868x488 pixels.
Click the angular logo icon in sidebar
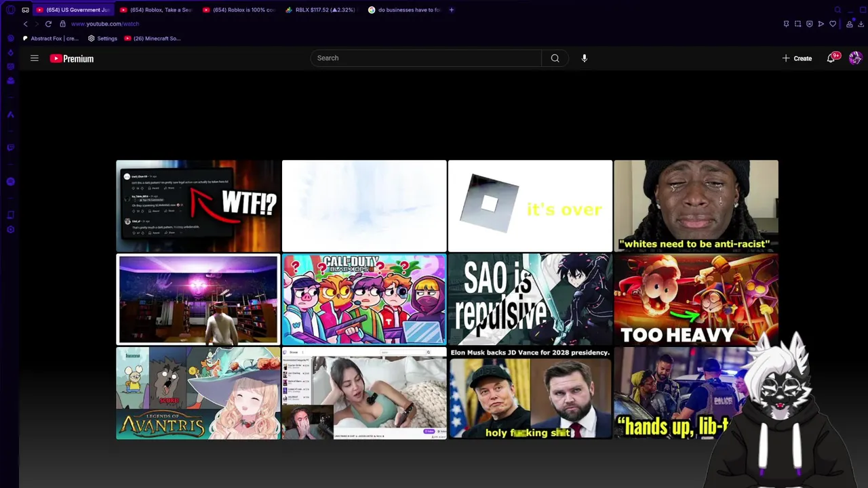pyautogui.click(x=10, y=115)
